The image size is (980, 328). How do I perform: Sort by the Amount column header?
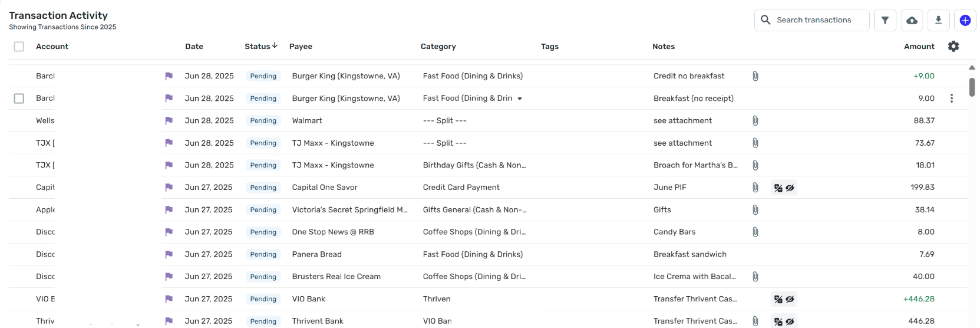[x=919, y=47]
